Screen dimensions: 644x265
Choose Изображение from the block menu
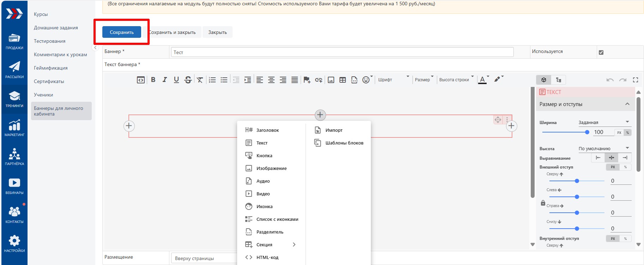click(x=271, y=168)
